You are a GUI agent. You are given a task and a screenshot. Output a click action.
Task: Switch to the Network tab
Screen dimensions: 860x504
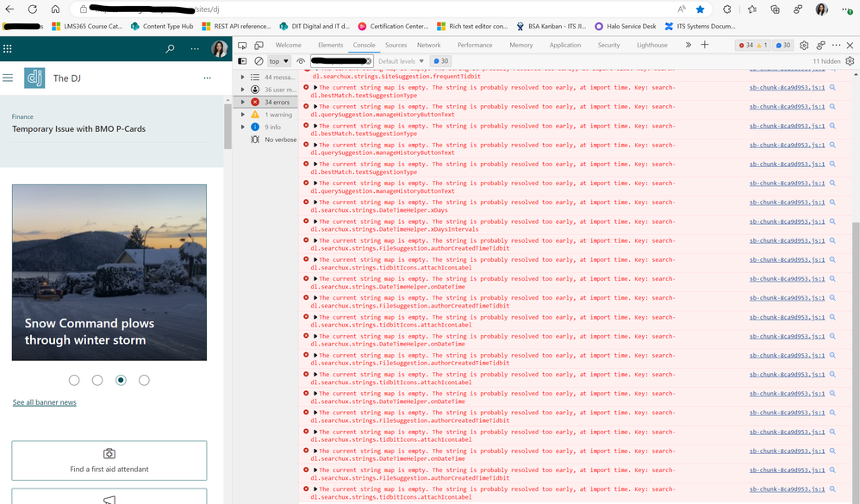click(429, 44)
